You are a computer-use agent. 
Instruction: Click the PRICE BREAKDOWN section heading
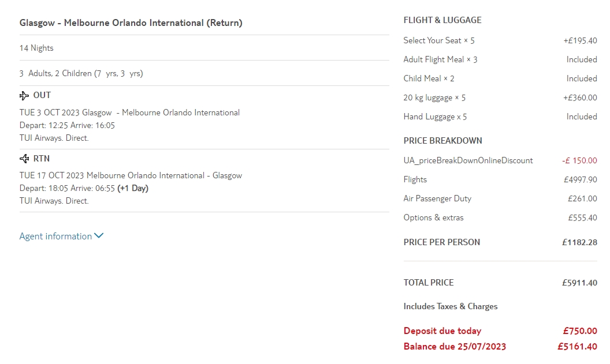[442, 141]
